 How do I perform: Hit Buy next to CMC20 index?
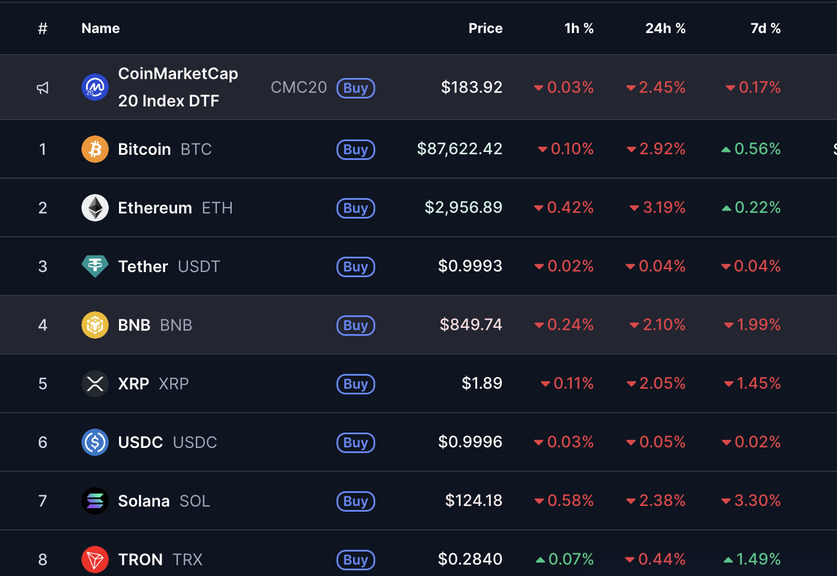(355, 88)
